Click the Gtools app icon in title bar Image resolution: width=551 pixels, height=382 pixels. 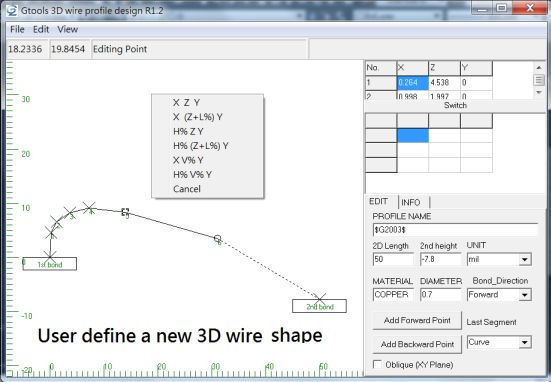(12, 10)
